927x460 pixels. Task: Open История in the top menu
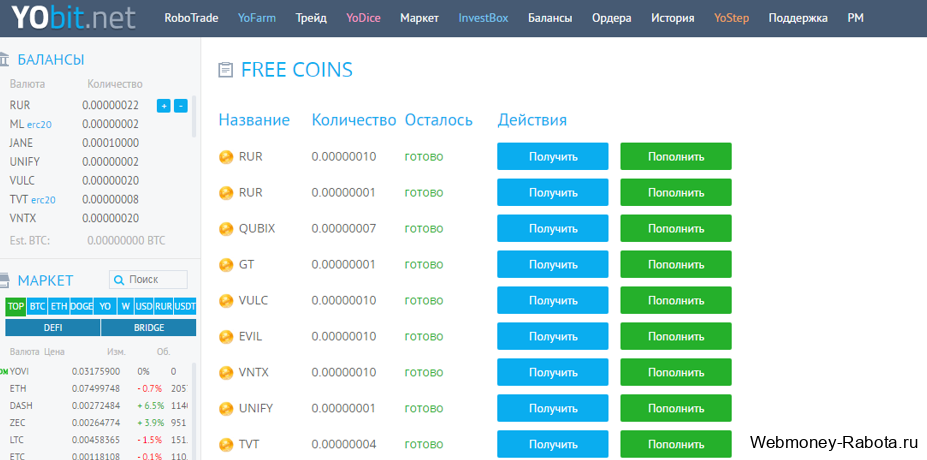[x=673, y=18]
